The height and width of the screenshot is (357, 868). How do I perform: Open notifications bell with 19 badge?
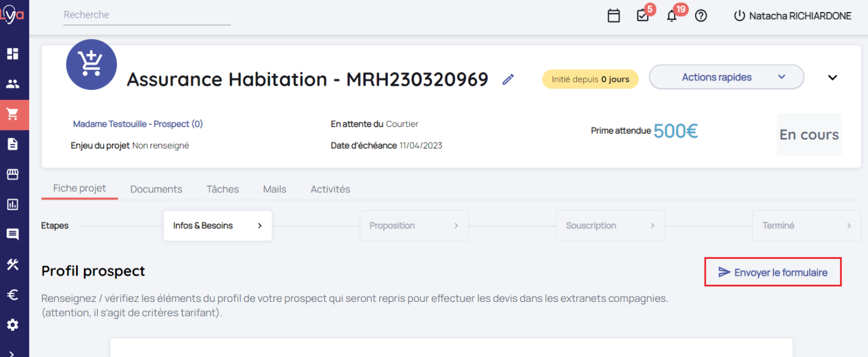[672, 16]
